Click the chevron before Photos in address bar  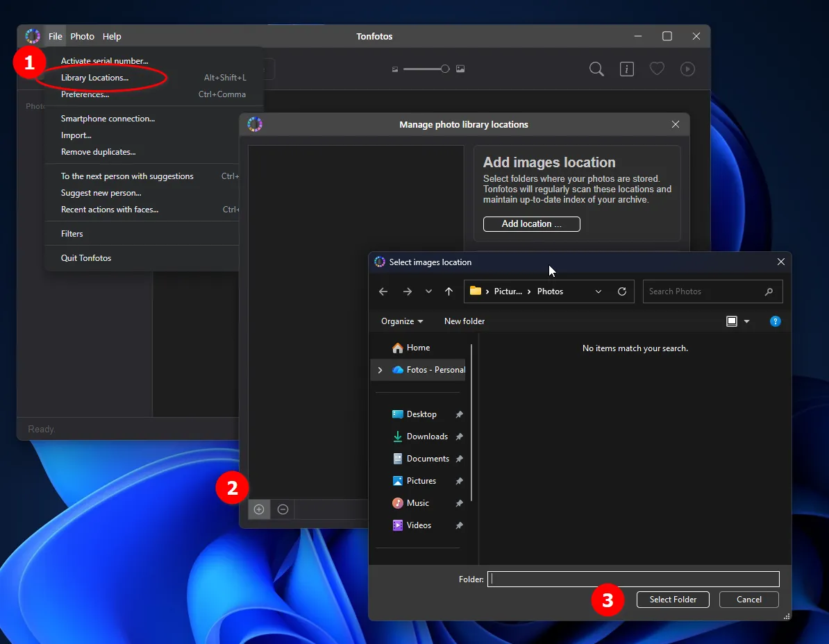(528, 291)
